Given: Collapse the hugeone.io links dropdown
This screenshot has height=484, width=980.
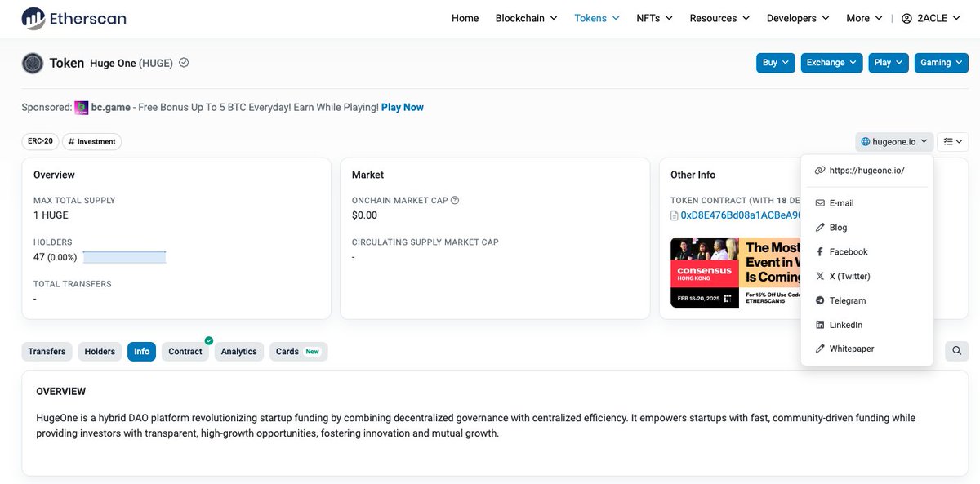Looking at the screenshot, I should pyautogui.click(x=893, y=141).
